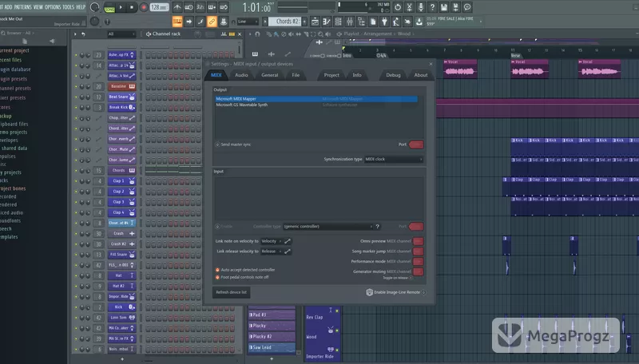Click the Output Port number field

pos(416,144)
